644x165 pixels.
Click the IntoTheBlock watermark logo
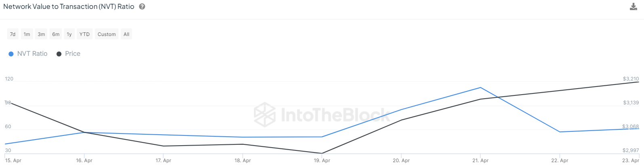(321, 115)
